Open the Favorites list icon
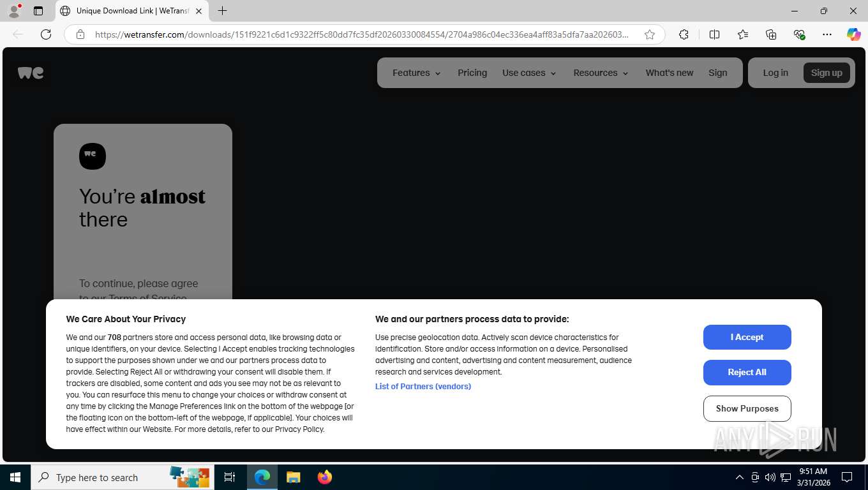Viewport: 868px width, 490px height. point(743,34)
